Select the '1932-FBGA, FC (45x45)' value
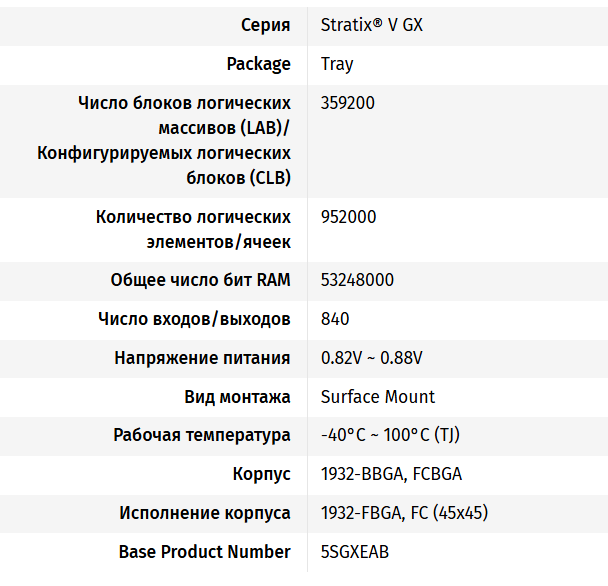The width and height of the screenshot is (608, 586). 404,513
